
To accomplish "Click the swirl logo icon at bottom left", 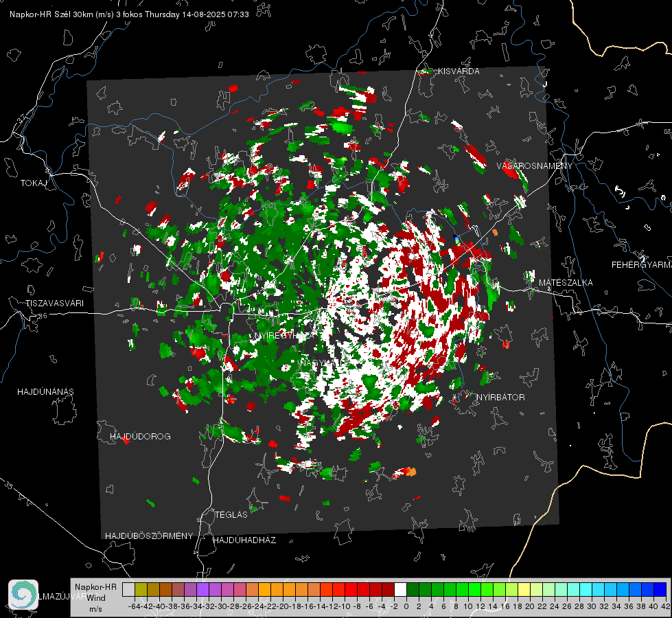I will pos(23,595).
